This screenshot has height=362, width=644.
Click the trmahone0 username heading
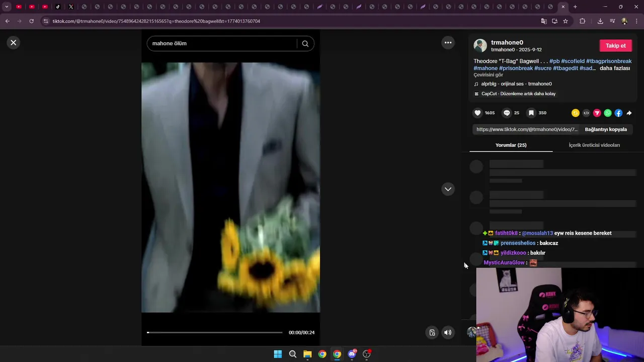pyautogui.click(x=507, y=43)
